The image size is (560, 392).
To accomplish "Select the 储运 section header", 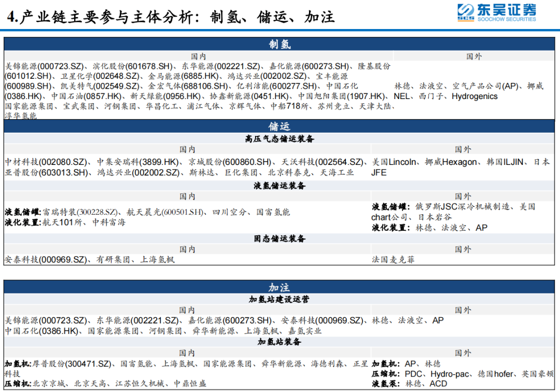I will click(280, 127).
